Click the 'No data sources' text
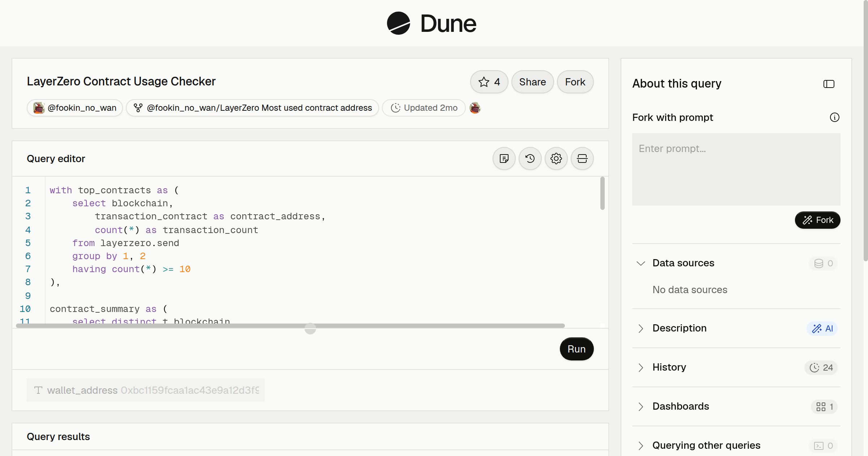 tap(690, 290)
